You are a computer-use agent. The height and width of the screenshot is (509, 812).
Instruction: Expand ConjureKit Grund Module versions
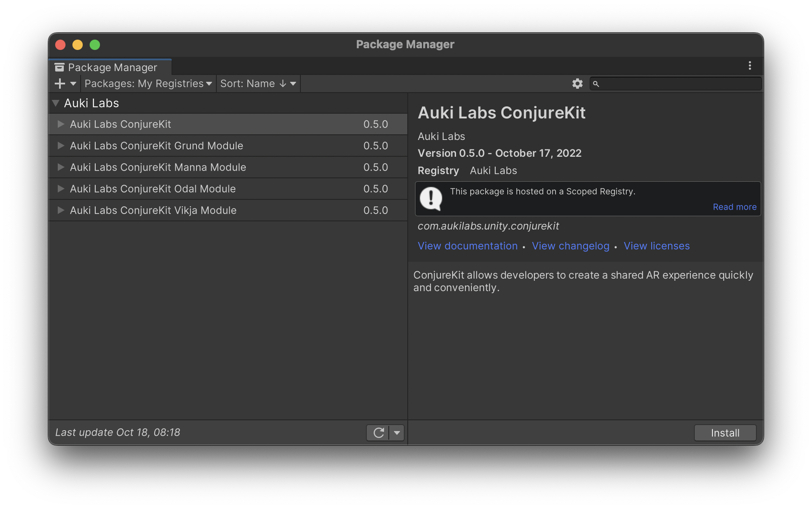61,146
